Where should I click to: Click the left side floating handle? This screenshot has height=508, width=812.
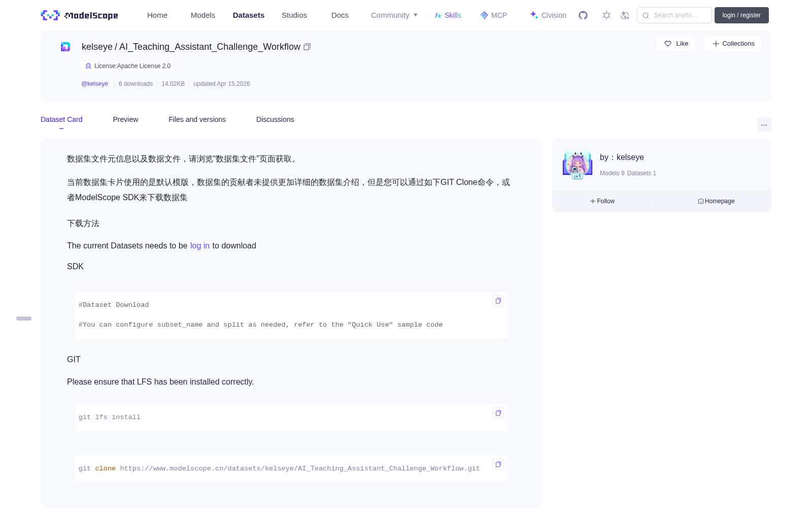[x=24, y=319]
